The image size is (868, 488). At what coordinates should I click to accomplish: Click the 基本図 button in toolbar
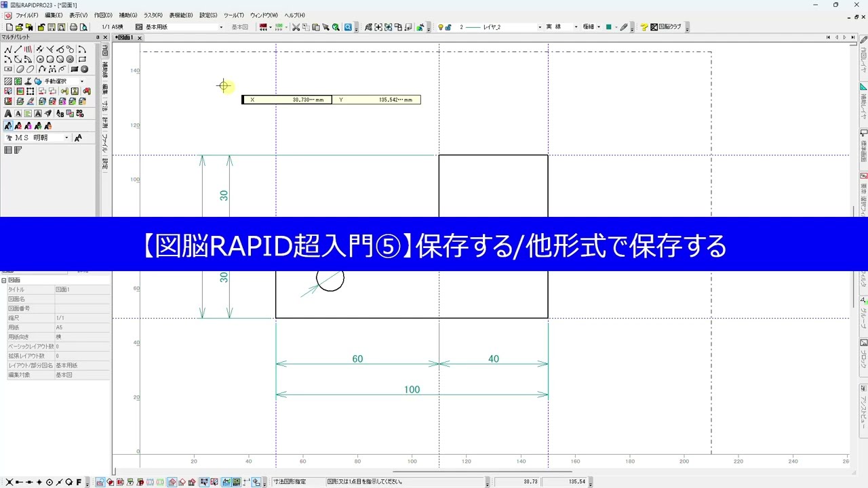tap(240, 27)
